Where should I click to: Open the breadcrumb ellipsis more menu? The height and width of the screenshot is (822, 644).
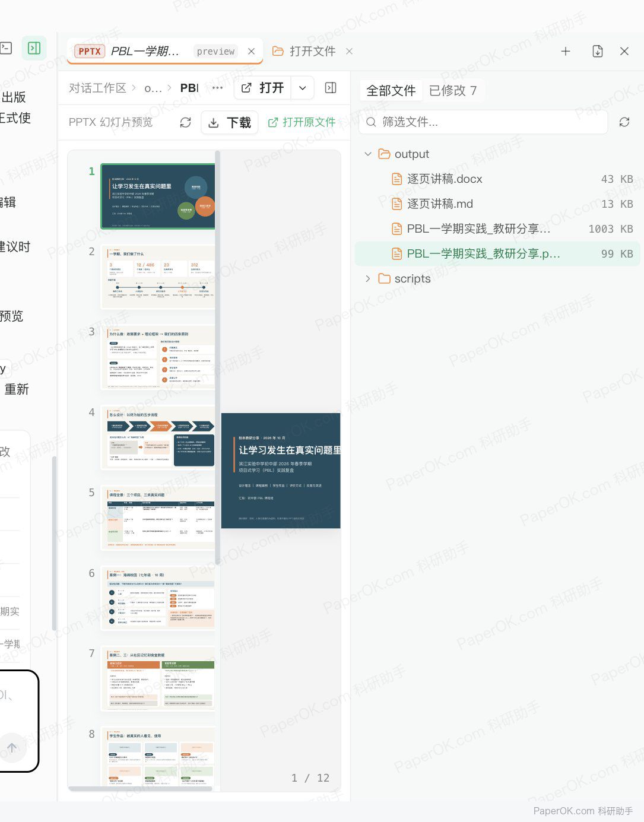pos(217,88)
